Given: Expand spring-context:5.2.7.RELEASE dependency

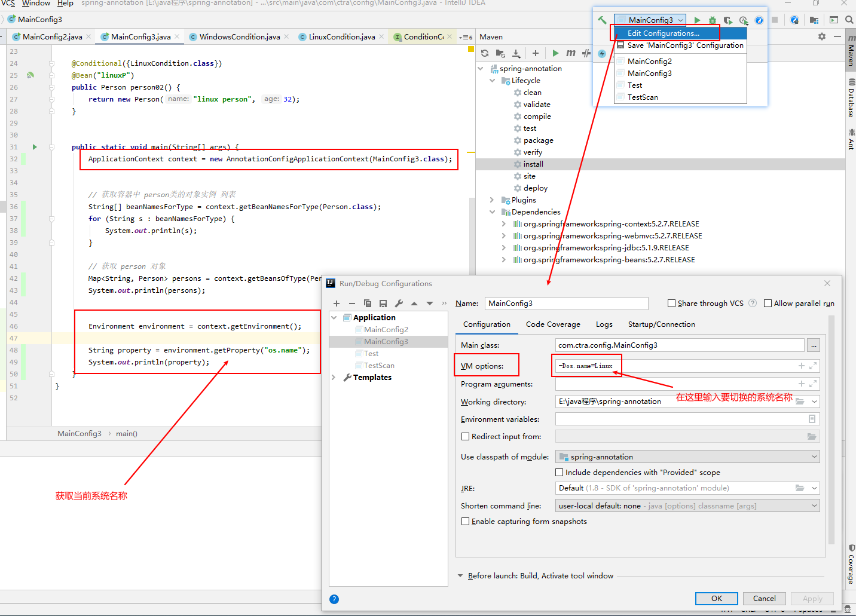Looking at the screenshot, I should (504, 224).
